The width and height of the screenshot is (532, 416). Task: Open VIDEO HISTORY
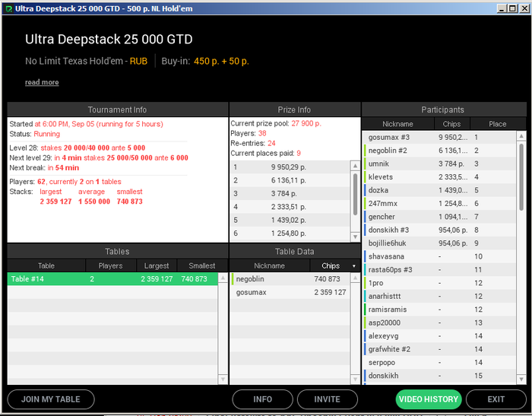pyautogui.click(x=429, y=399)
